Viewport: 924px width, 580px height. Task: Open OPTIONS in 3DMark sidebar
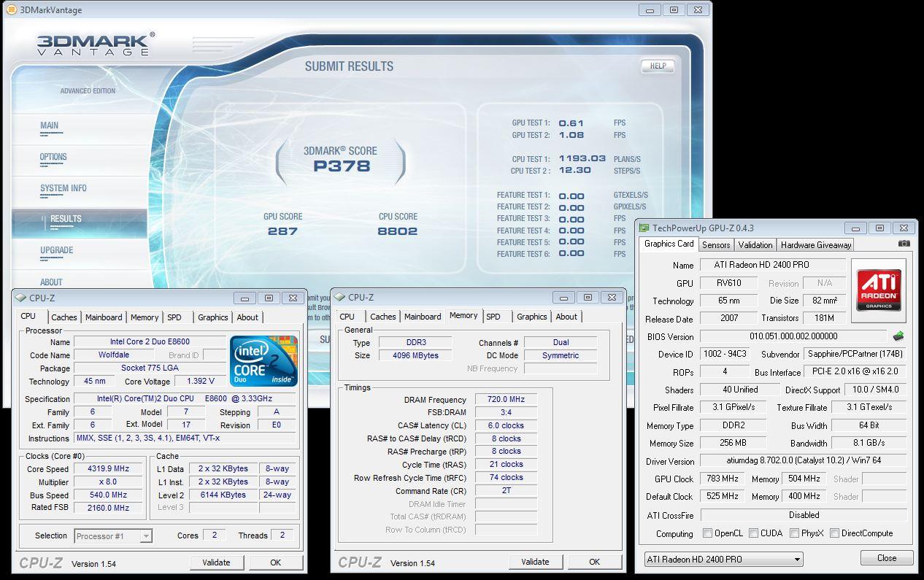coord(53,157)
